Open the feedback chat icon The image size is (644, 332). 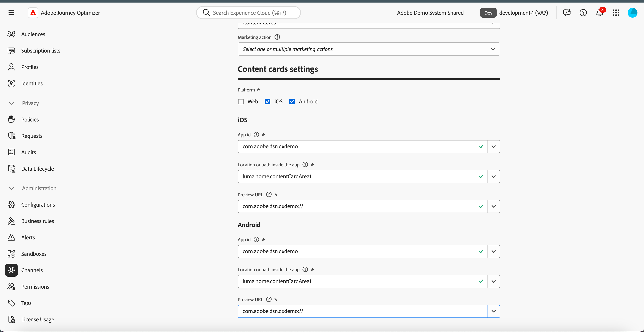566,12
